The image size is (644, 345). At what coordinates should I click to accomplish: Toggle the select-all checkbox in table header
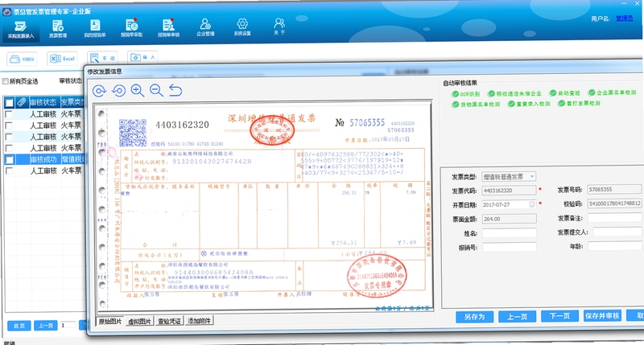tap(9, 103)
